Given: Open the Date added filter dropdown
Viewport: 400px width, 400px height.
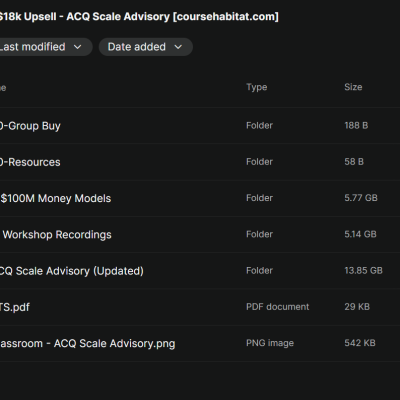Looking at the screenshot, I should pos(146,47).
